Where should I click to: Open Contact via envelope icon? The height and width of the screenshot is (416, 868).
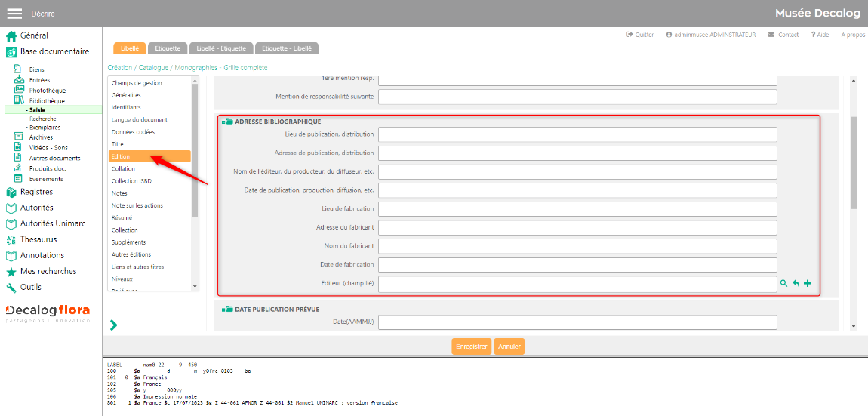click(x=771, y=35)
